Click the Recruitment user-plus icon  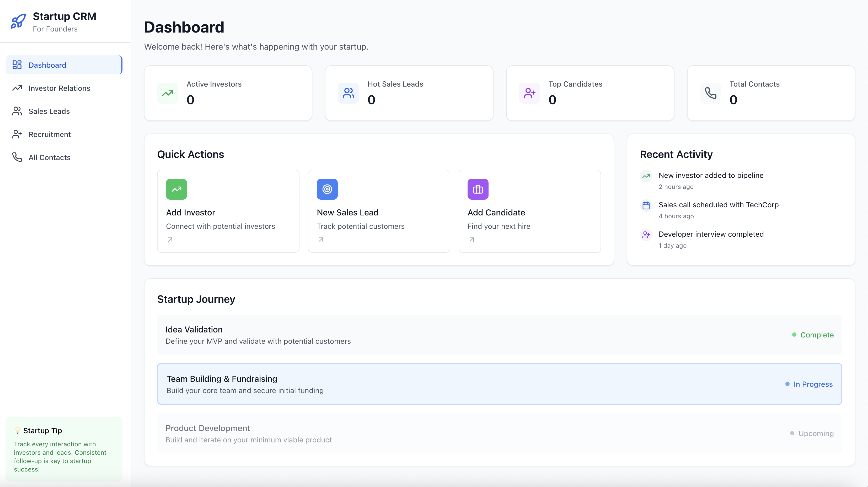(x=17, y=134)
